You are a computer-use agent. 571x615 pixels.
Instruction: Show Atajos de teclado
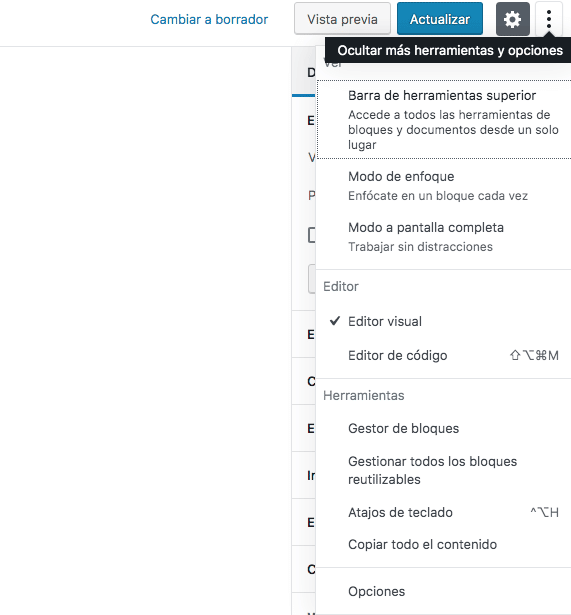pyautogui.click(x=444, y=512)
